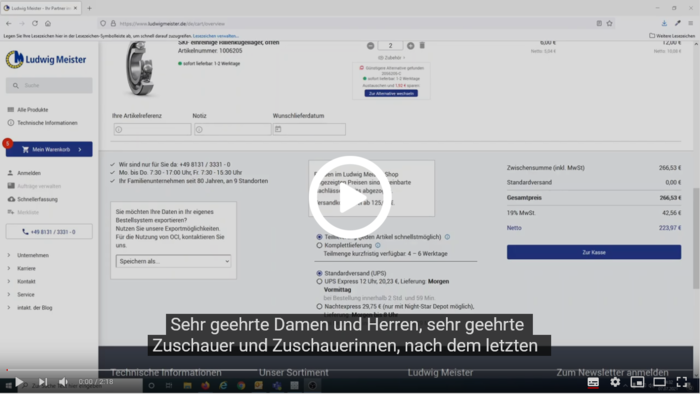Click the small play icon in video controls
The width and height of the screenshot is (700, 394).
pyautogui.click(x=19, y=382)
